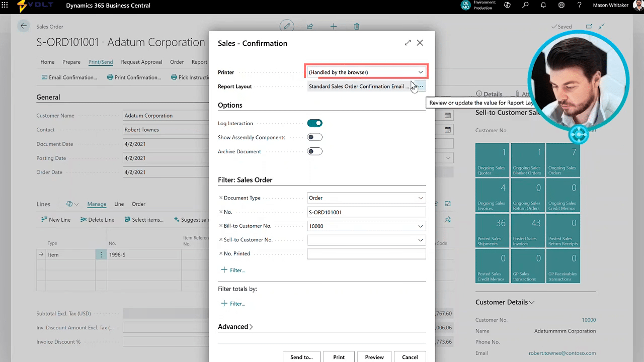Click the edit pencil icon on Sales Order
Screen dimensions: 644x362
287,26
